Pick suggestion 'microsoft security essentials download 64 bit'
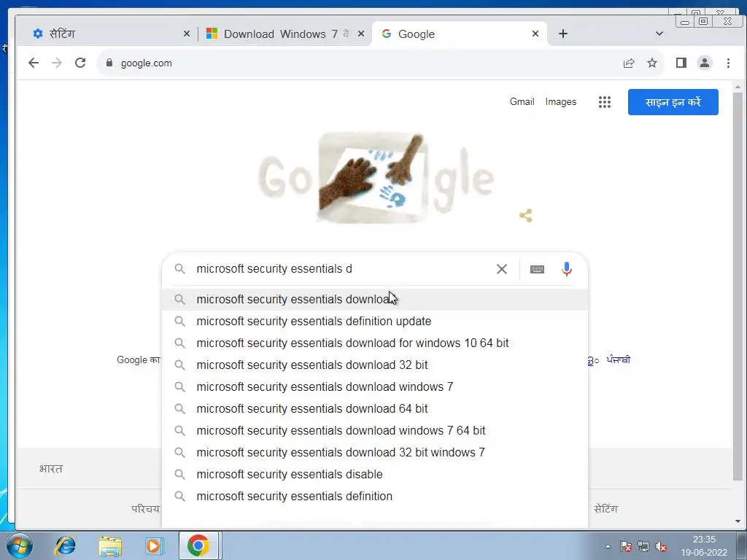The height and width of the screenshot is (560, 747). (x=374, y=409)
